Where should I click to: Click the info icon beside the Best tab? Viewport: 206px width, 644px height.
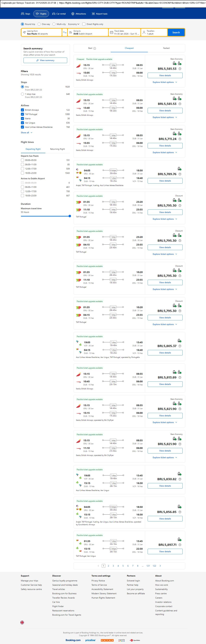coord(95,49)
